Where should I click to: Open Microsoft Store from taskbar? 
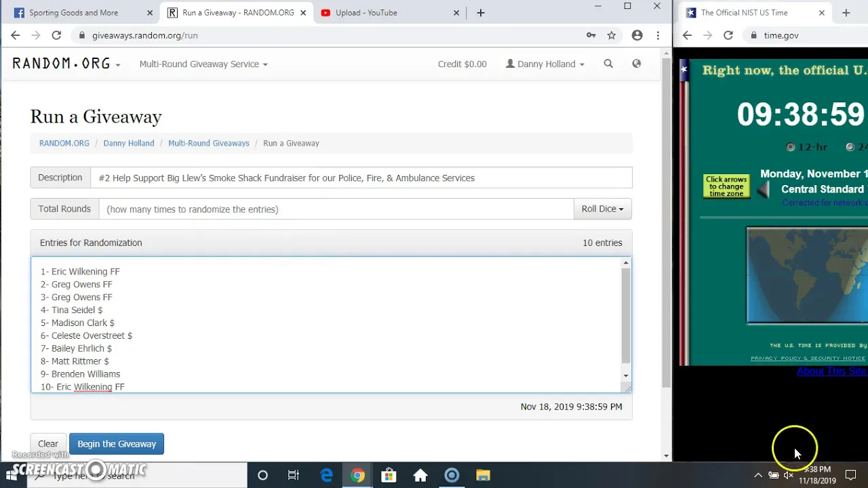pos(389,475)
